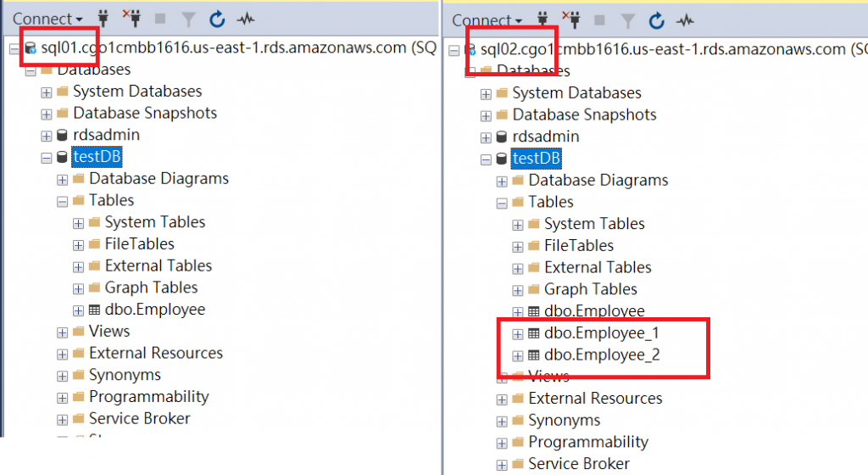Click Filter funnel icon in sql01 panel
The height and width of the screenshot is (475, 868).
(x=189, y=20)
